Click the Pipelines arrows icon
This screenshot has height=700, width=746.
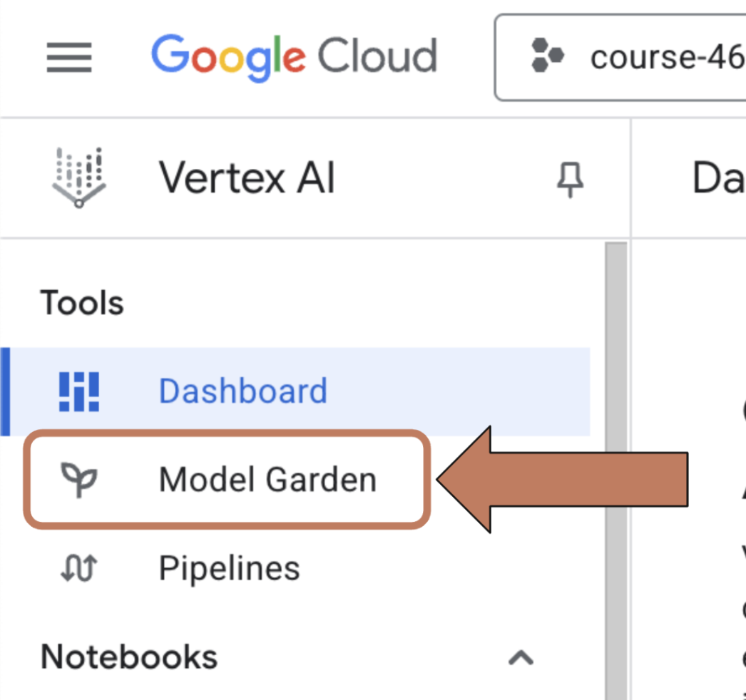pyautogui.click(x=79, y=568)
